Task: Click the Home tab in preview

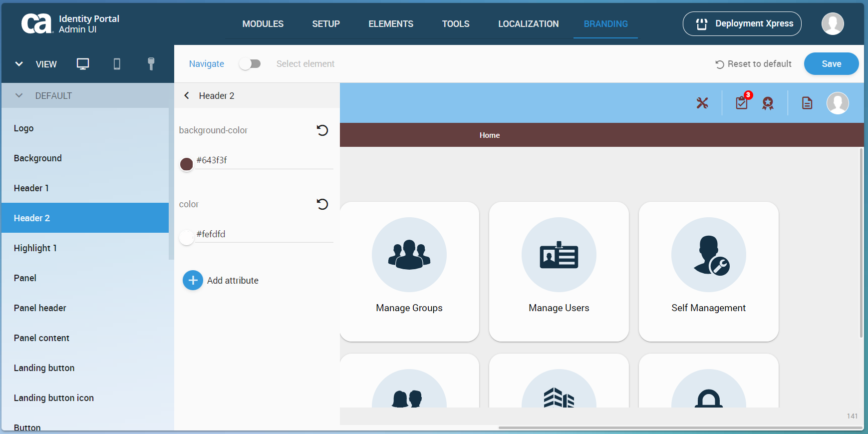Action: [x=490, y=135]
